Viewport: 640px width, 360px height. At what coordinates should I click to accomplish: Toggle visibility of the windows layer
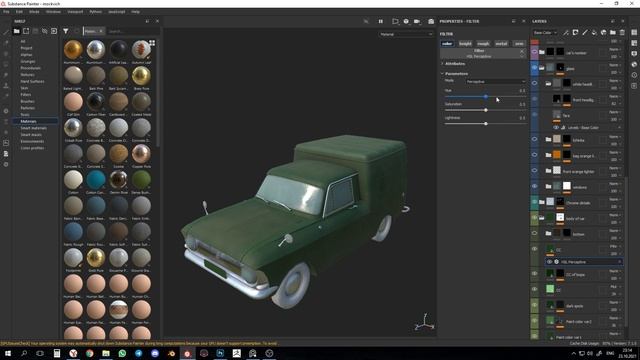click(x=534, y=187)
